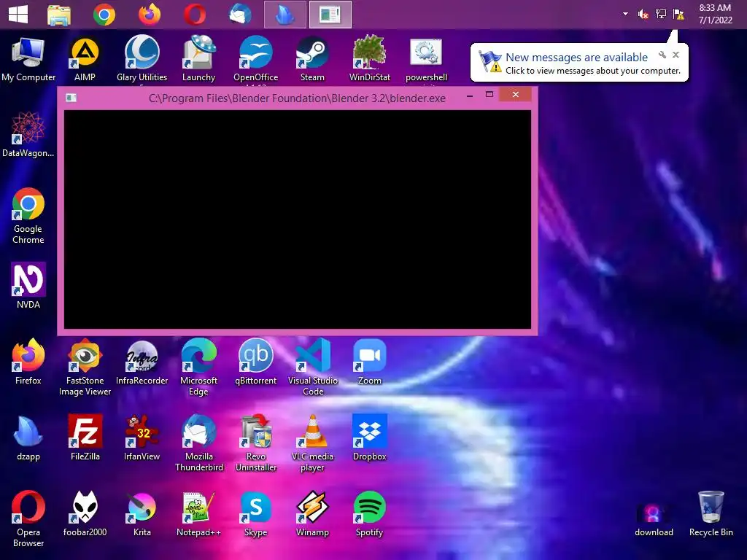747x560 pixels.
Task: Show hidden system tray icons
Action: pyautogui.click(x=625, y=14)
